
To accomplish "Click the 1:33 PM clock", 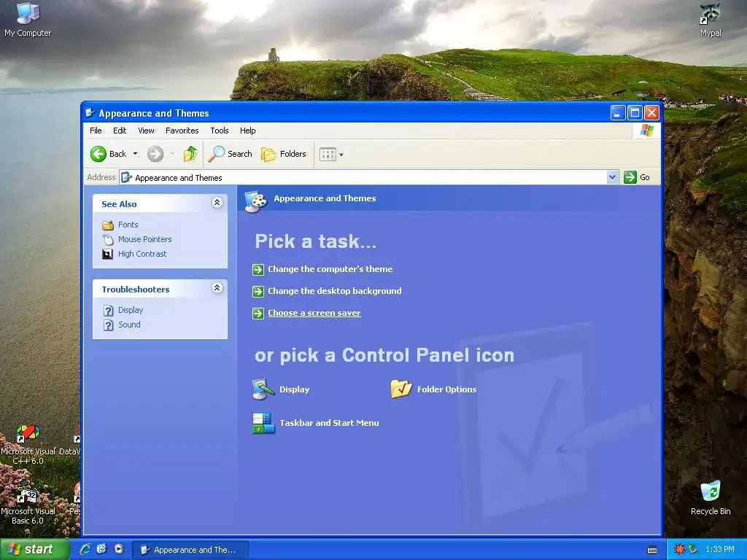I will (719, 550).
